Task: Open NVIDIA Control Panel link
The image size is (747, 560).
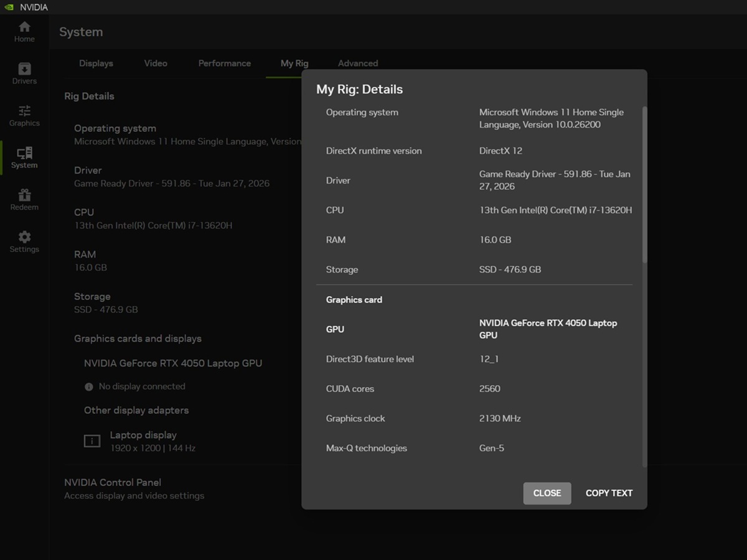Action: coord(113,482)
